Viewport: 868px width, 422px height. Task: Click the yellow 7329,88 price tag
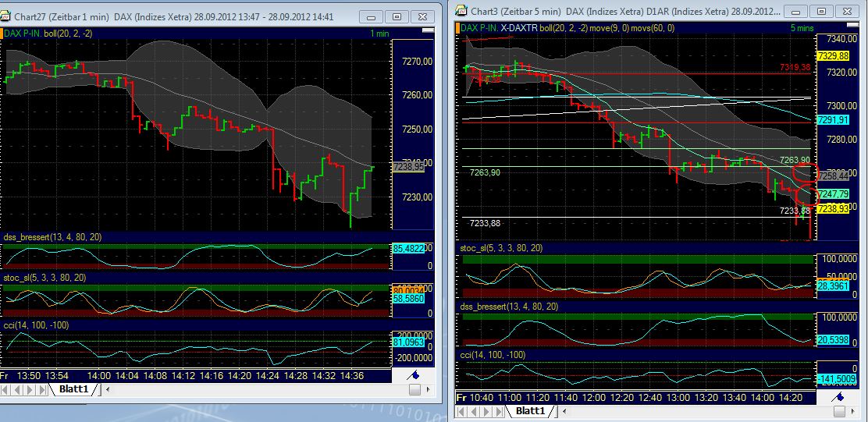click(833, 56)
